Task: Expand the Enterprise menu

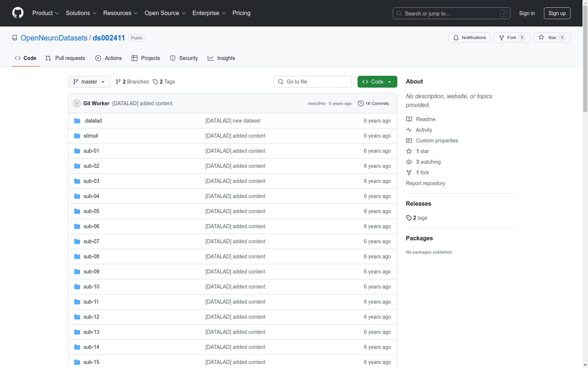Action: click(x=209, y=13)
